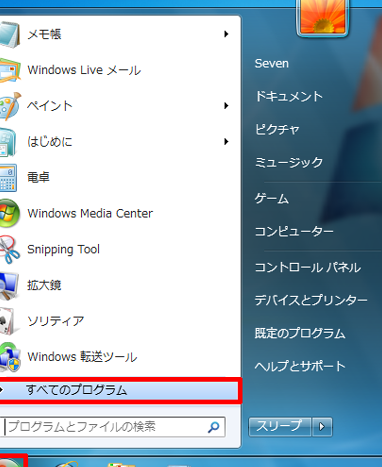Click the 電卓 calculator icon
The height and width of the screenshot is (467, 382).
pos(7,178)
